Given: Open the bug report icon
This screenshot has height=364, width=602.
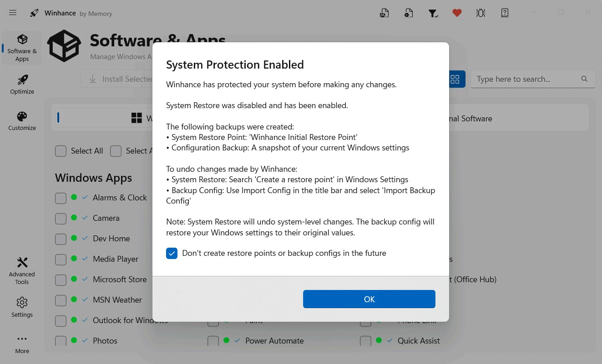Looking at the screenshot, I should tap(481, 13).
